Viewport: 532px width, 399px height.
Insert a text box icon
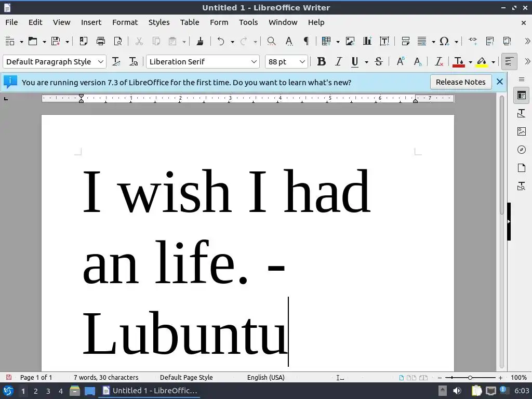(x=384, y=42)
